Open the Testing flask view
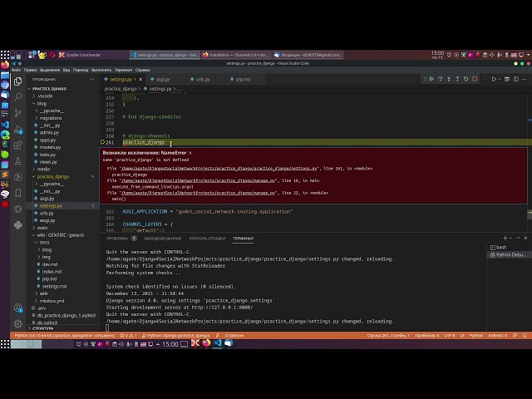The image size is (532, 399). [18, 161]
